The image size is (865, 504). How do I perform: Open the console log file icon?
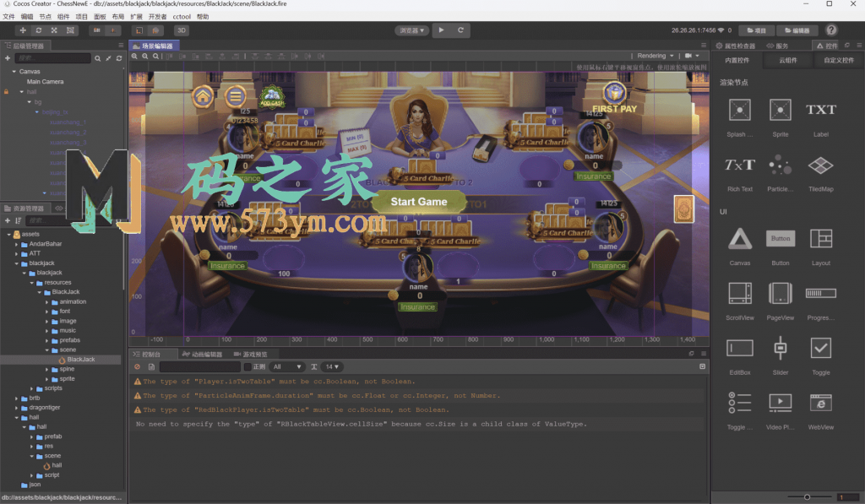(x=151, y=366)
